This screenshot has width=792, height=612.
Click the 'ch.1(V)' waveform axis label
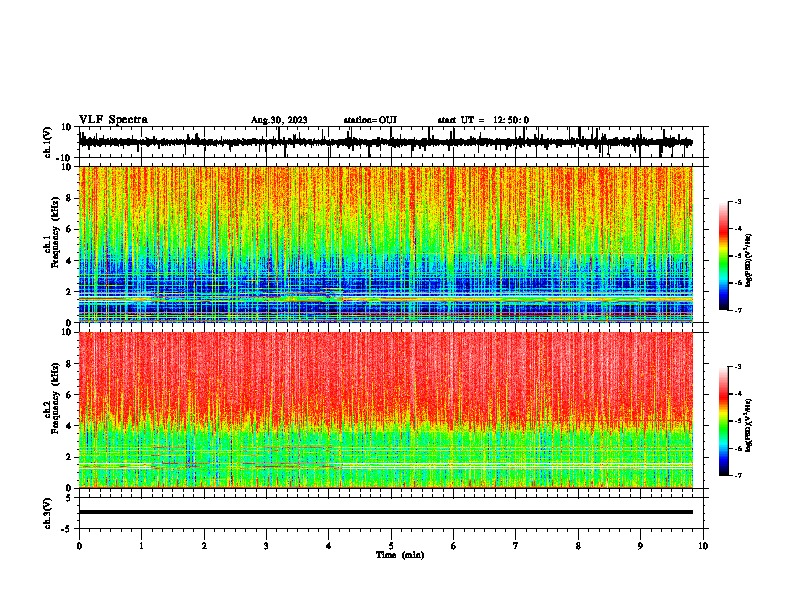pos(49,142)
